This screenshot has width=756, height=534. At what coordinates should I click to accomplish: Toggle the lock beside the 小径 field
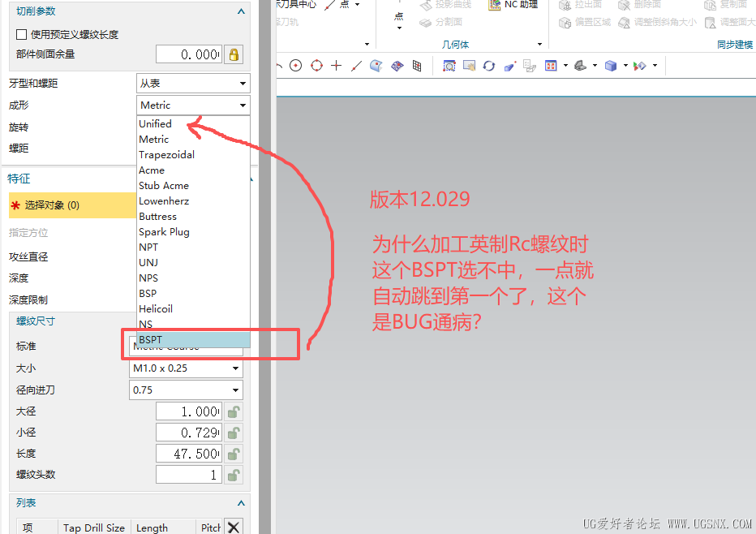coord(234,433)
